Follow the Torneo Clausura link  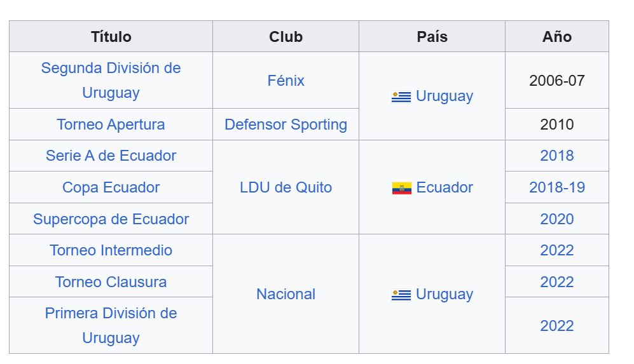(111, 282)
